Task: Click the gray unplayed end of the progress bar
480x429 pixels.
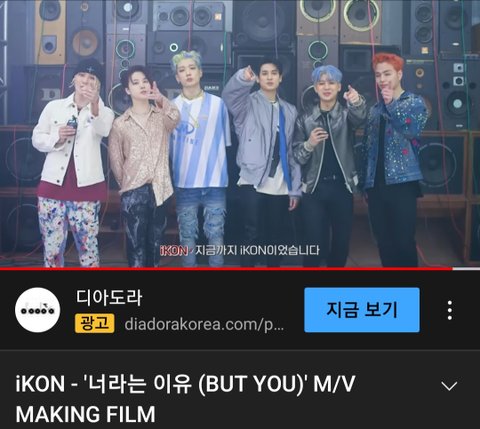Action: point(466,269)
